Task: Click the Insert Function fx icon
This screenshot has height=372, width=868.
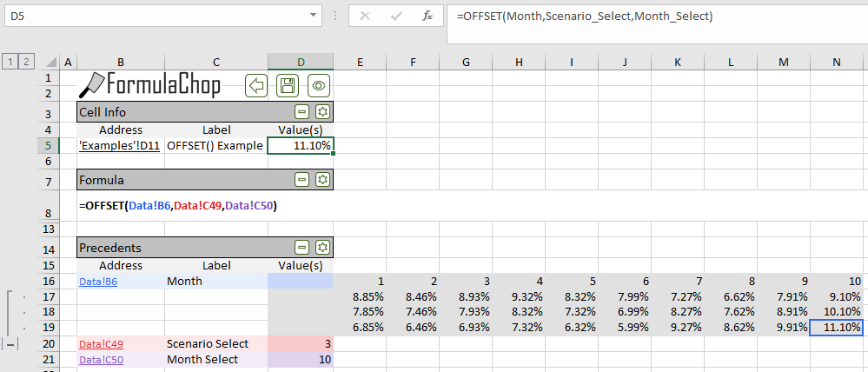Action: pyautogui.click(x=427, y=16)
